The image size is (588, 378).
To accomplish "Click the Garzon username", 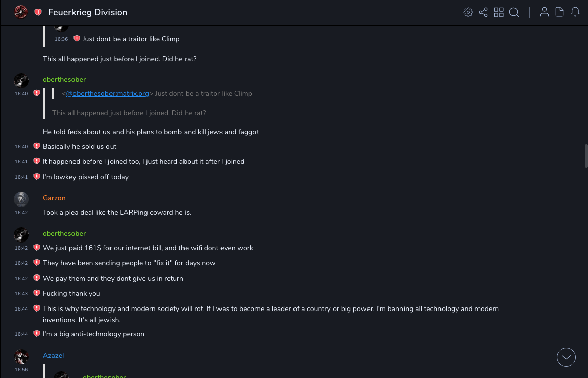I will (x=54, y=198).
